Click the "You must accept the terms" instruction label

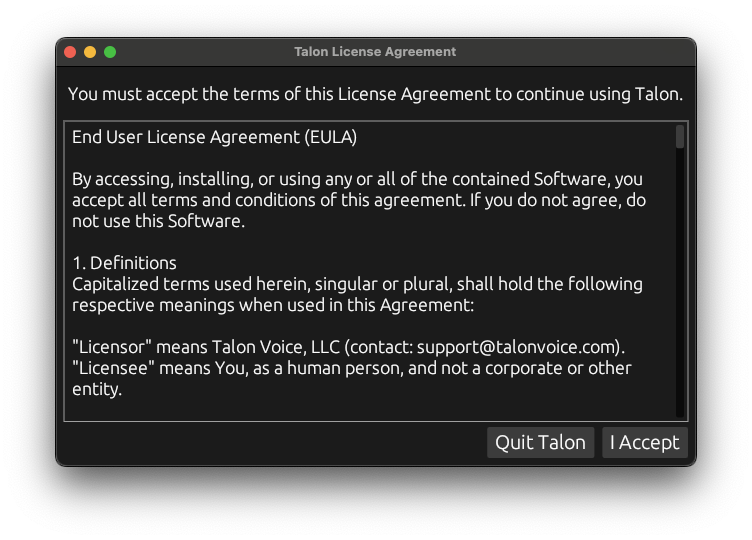tap(375, 94)
